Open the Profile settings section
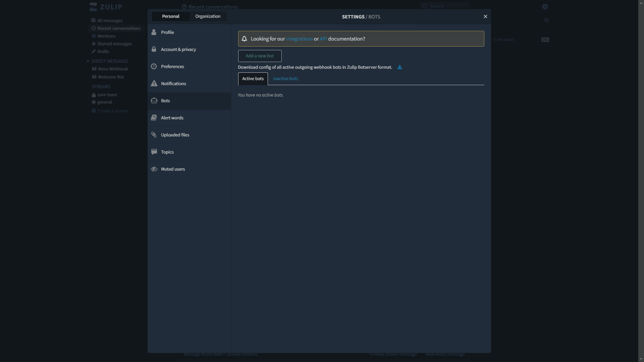This screenshot has height=362, width=644. pos(189,33)
